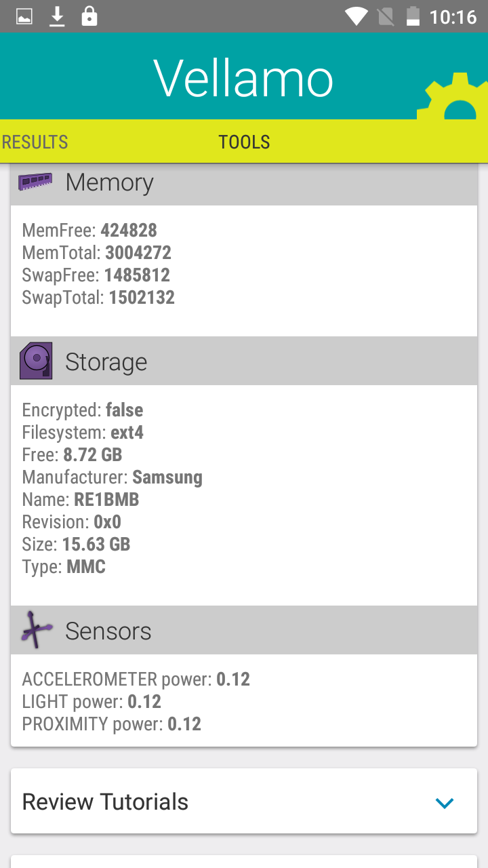Tap the ACCELEROMETER power entry

[x=136, y=679]
